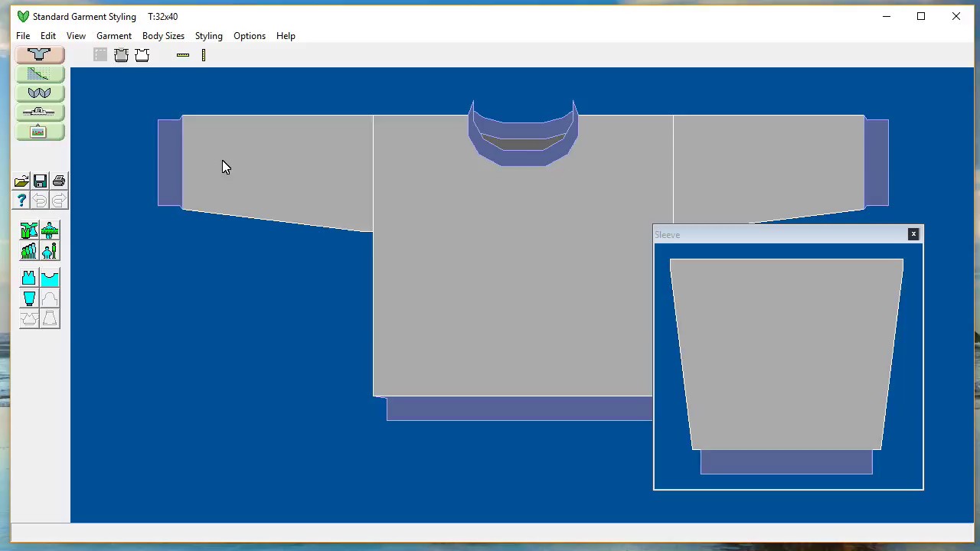The image size is (980, 551).
Task: Open the Graphics Studio picture icon
Action: pos(40,132)
